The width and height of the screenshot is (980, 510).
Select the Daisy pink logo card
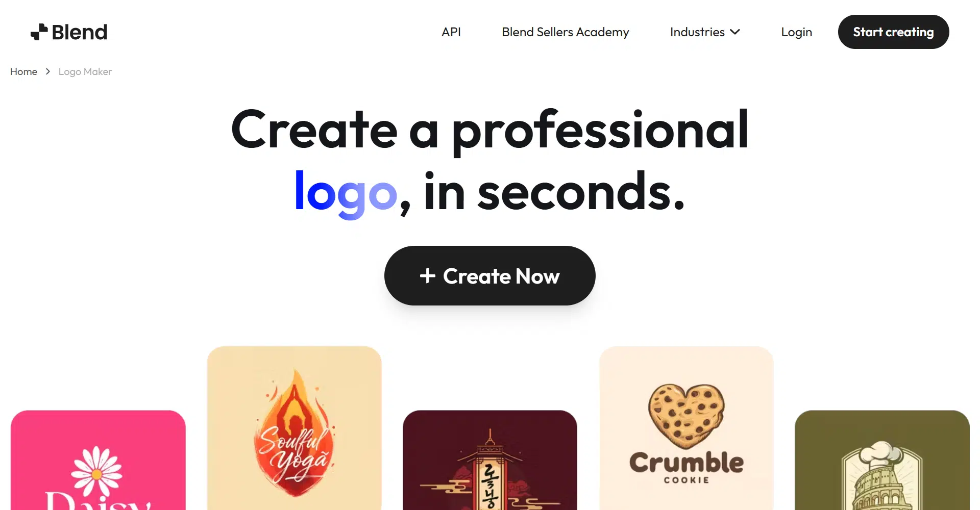[x=98, y=460]
